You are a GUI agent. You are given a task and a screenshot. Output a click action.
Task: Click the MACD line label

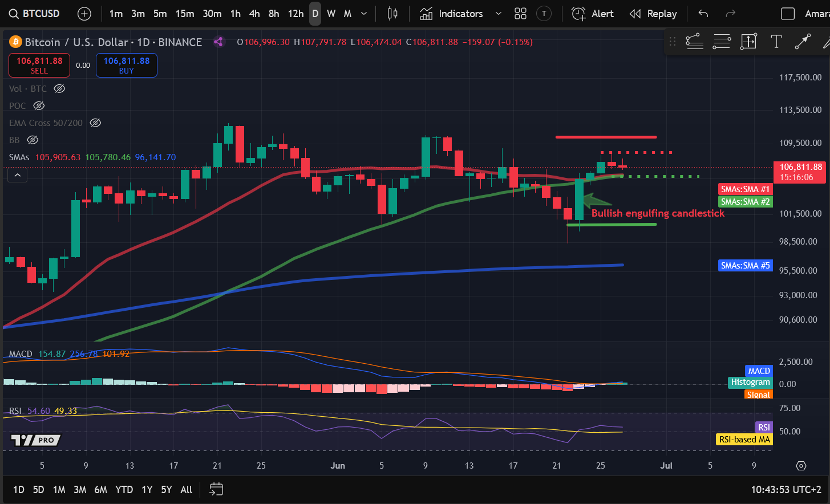(x=759, y=371)
